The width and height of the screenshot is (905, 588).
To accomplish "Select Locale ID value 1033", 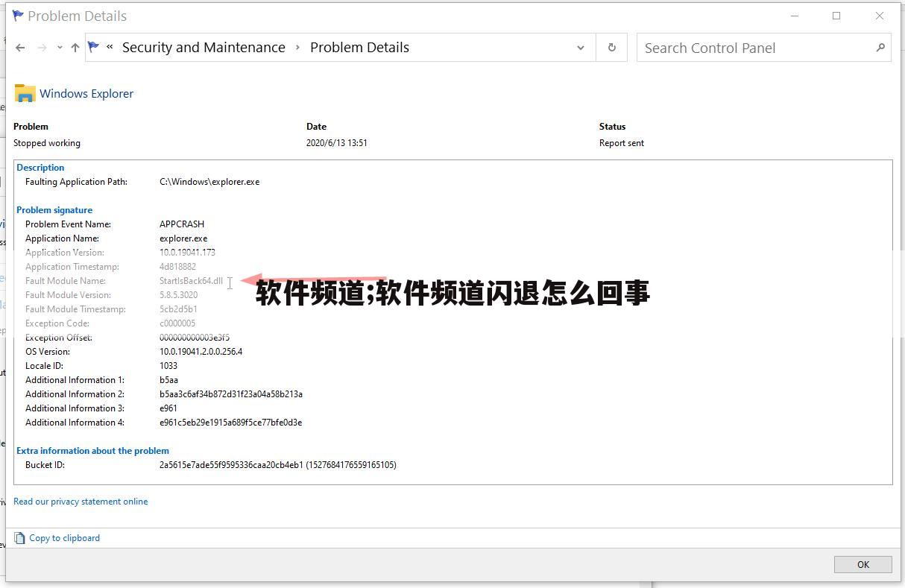I will [x=168, y=366].
